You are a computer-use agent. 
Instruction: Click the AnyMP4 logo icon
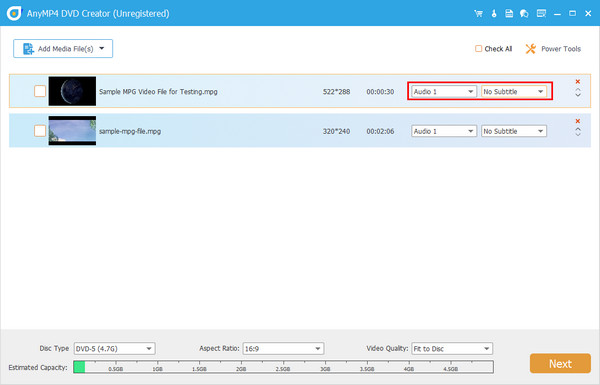[x=15, y=13]
